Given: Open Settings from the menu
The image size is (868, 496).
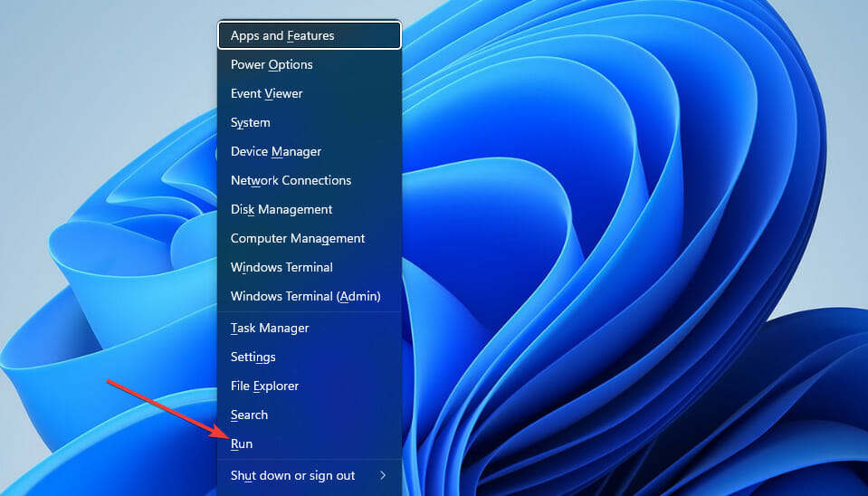Looking at the screenshot, I should [x=253, y=358].
